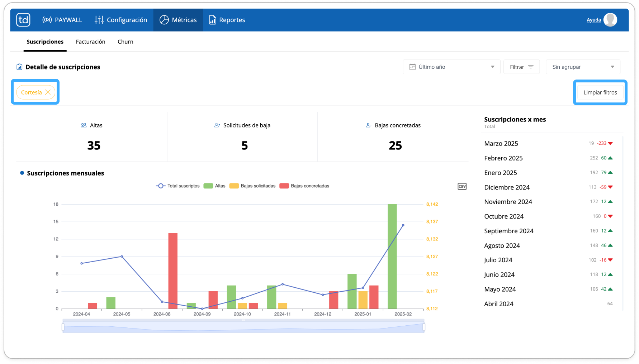Remove the Cortesía filter chip
The width and height of the screenshot is (639, 364).
(48, 92)
